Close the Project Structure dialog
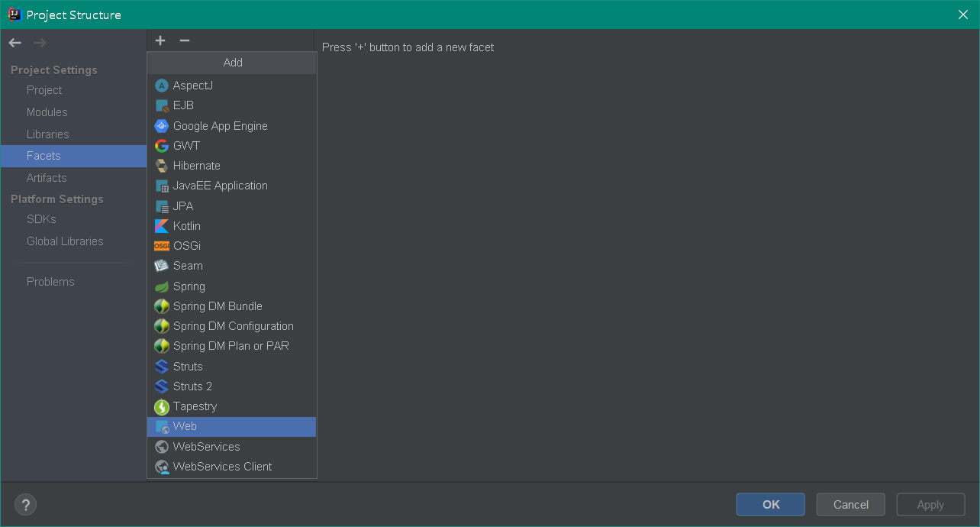Viewport: 980px width, 527px height. pos(963,15)
